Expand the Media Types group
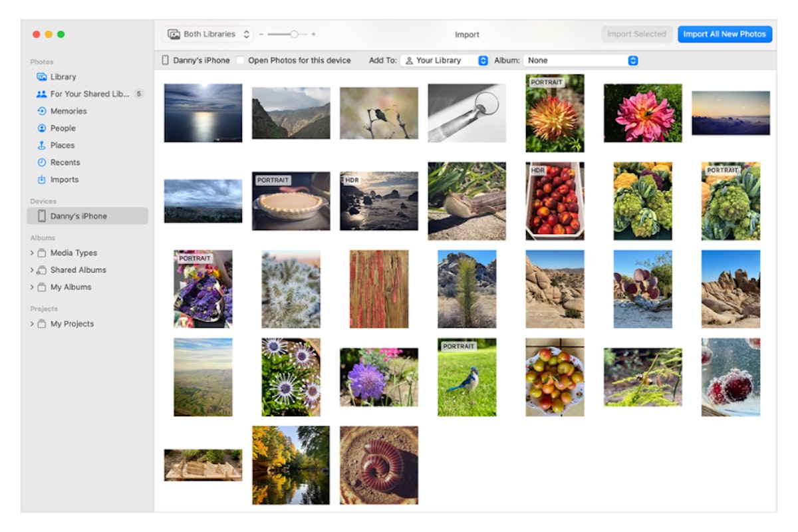798x532 pixels. coord(32,253)
